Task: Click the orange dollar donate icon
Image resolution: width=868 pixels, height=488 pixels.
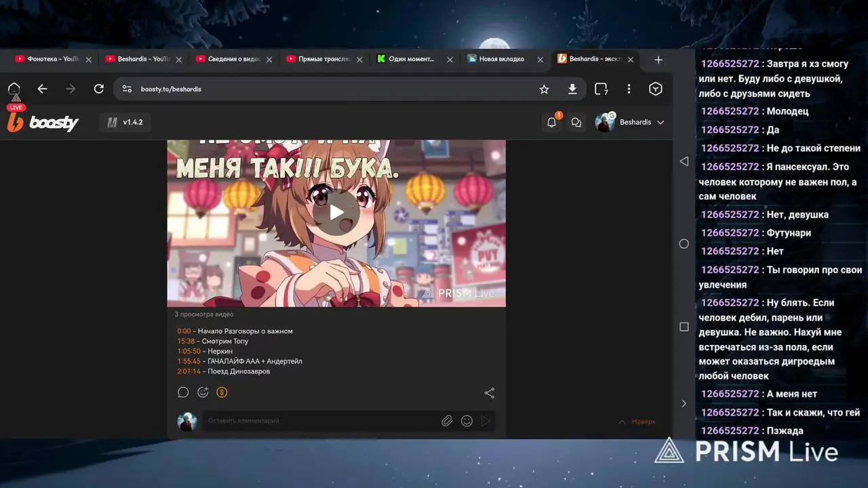Action: tap(222, 392)
